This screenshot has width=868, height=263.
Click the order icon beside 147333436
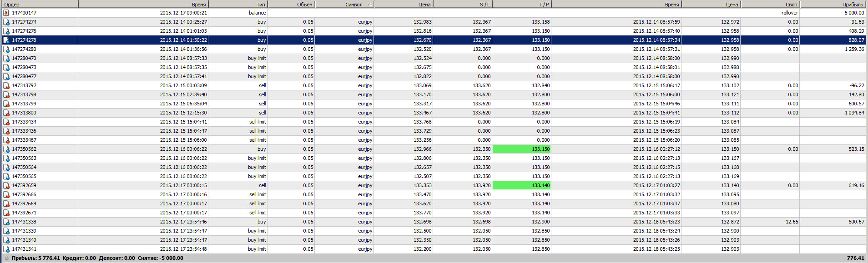click(x=6, y=131)
